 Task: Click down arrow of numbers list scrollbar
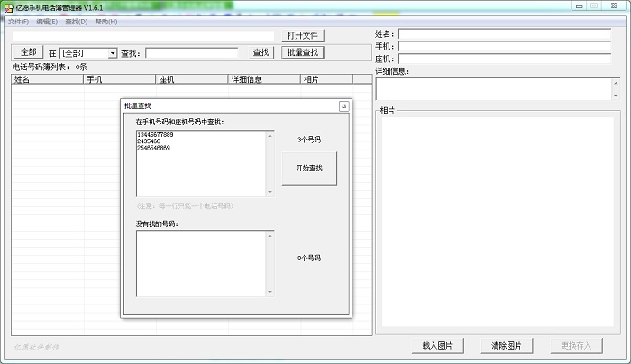(270, 192)
